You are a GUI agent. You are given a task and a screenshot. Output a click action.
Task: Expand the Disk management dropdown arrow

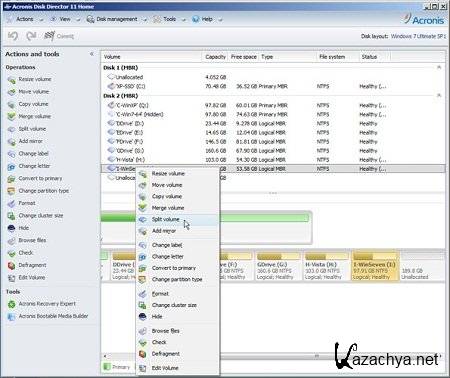[145, 20]
